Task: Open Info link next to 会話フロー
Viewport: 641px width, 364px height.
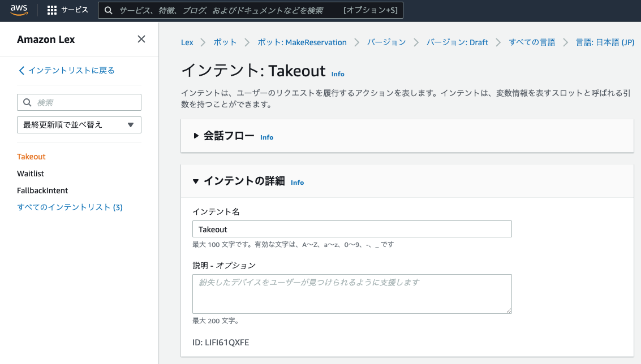Action: click(x=267, y=137)
